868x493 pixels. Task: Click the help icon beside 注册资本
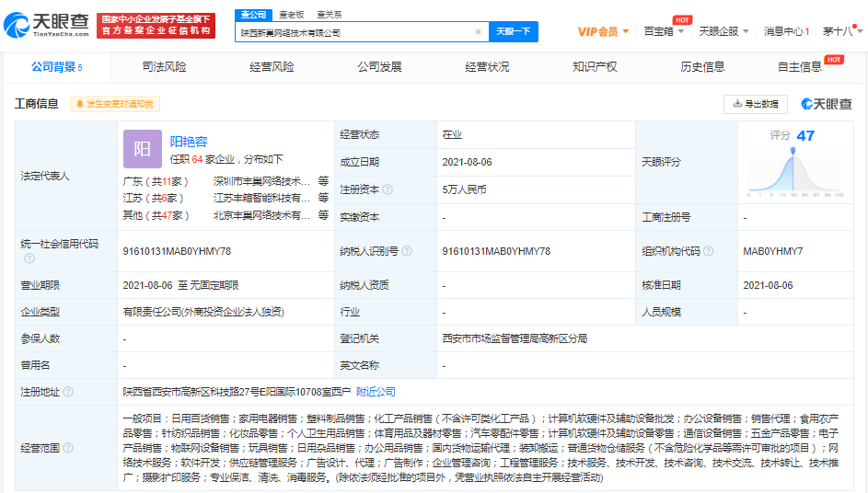tap(388, 189)
